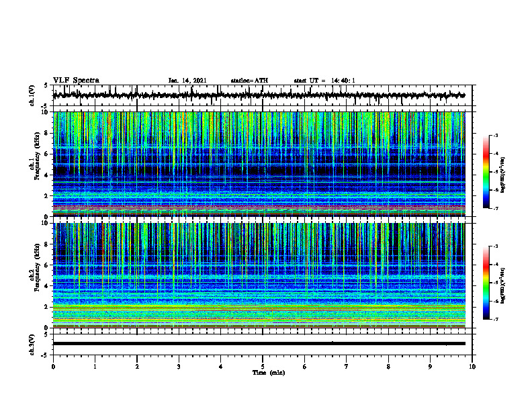Viewport: 532px width, 411px height.
Task: Click time axis tick label "7"
Action: point(347,367)
